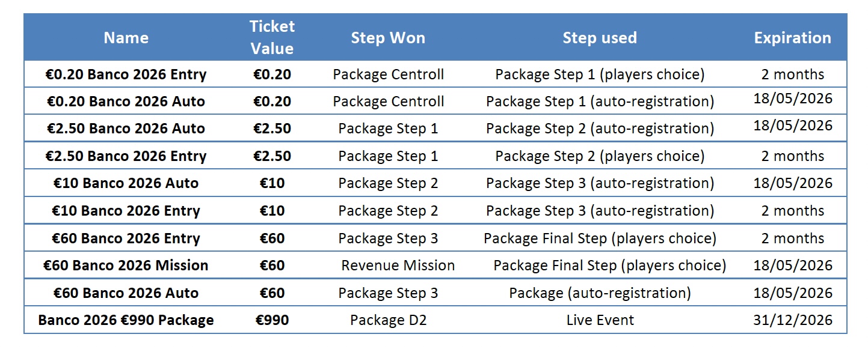Click the Step Won header cell
This screenshot has height=349, width=868.
point(388,38)
